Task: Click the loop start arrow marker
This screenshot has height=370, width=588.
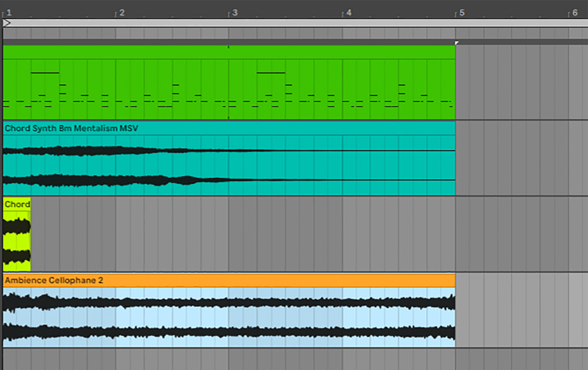Action: (6, 23)
